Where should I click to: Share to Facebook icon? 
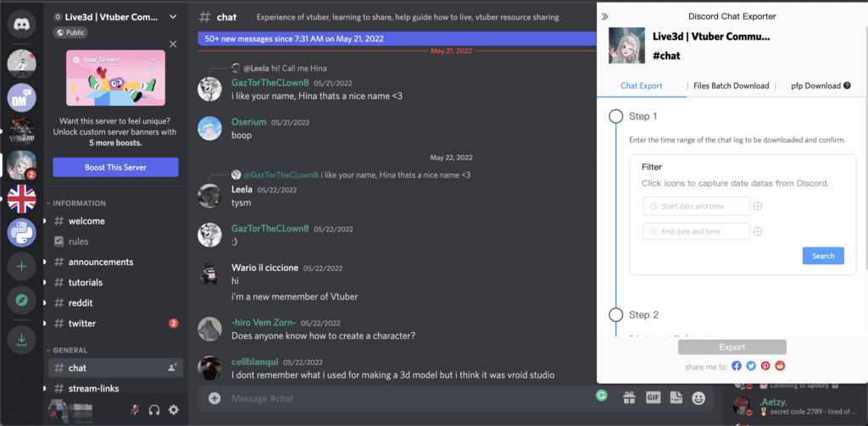coord(737,366)
